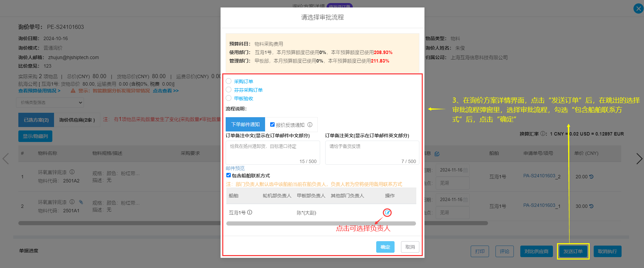Click the 芜湖 location field in row 1
Screen dimensions: 644x268
452,183
